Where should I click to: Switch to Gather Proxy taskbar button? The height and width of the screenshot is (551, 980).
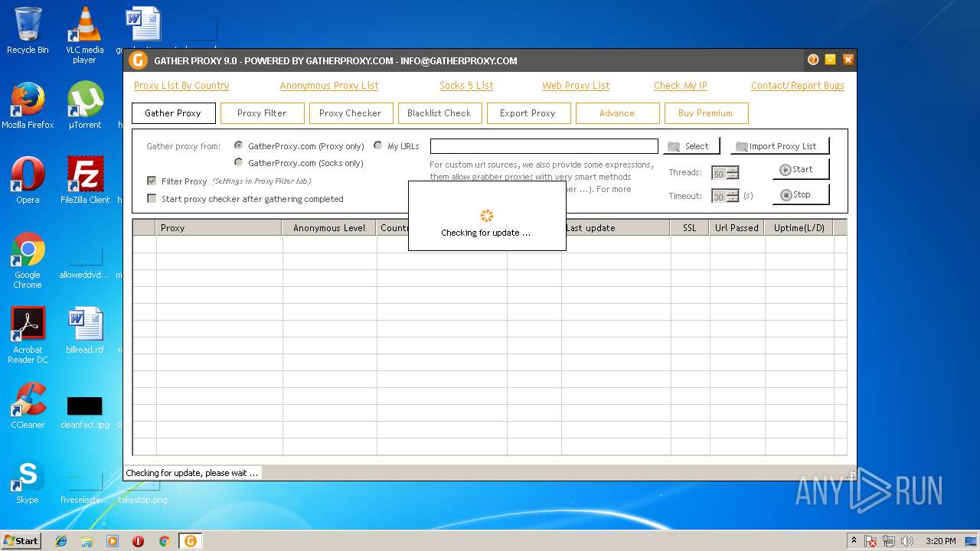(x=190, y=541)
